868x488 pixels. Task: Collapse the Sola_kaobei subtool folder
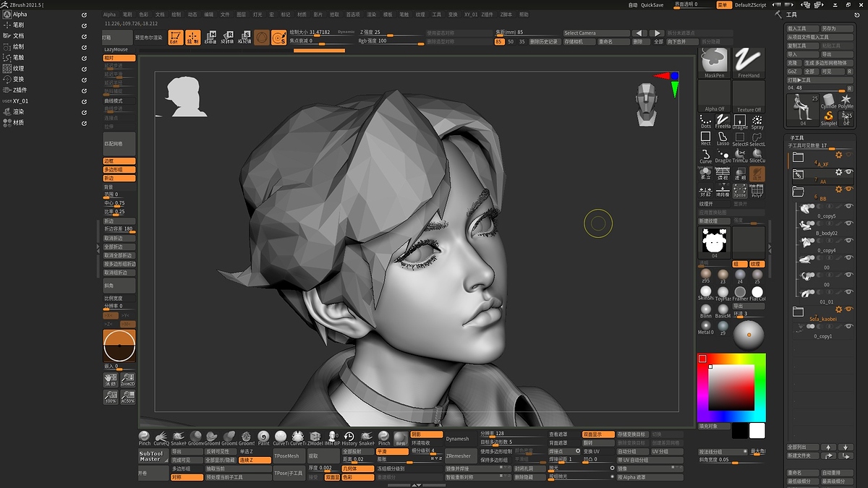799,312
